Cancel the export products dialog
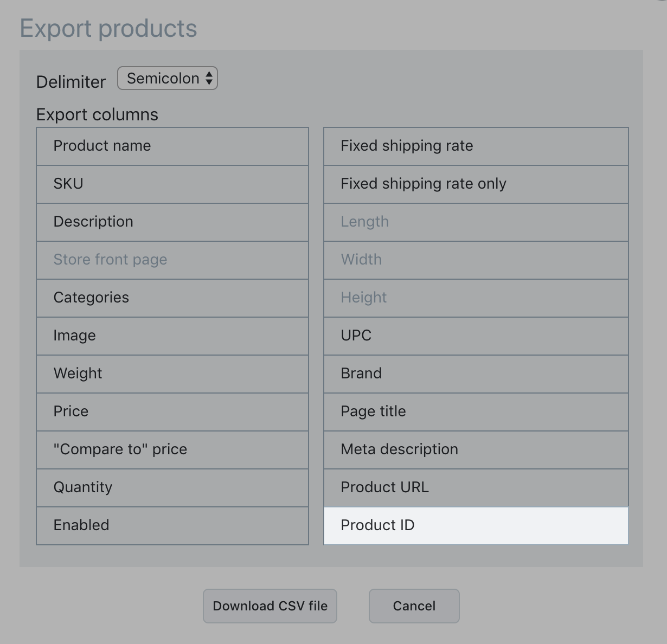This screenshot has width=667, height=644. (x=414, y=606)
